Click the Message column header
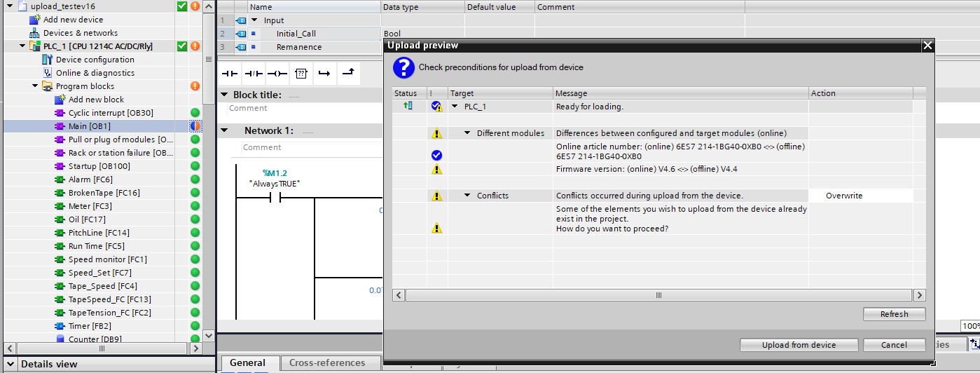 tap(680, 93)
